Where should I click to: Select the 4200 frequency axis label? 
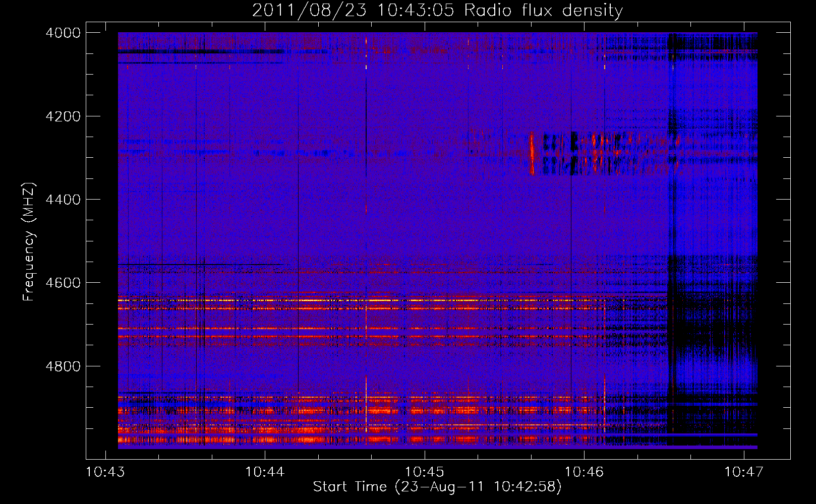[63, 116]
